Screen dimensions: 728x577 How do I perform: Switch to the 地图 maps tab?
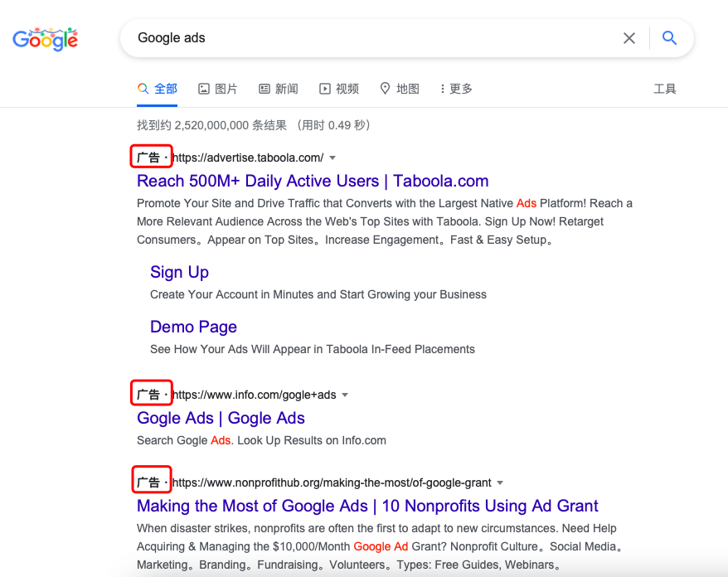400,89
